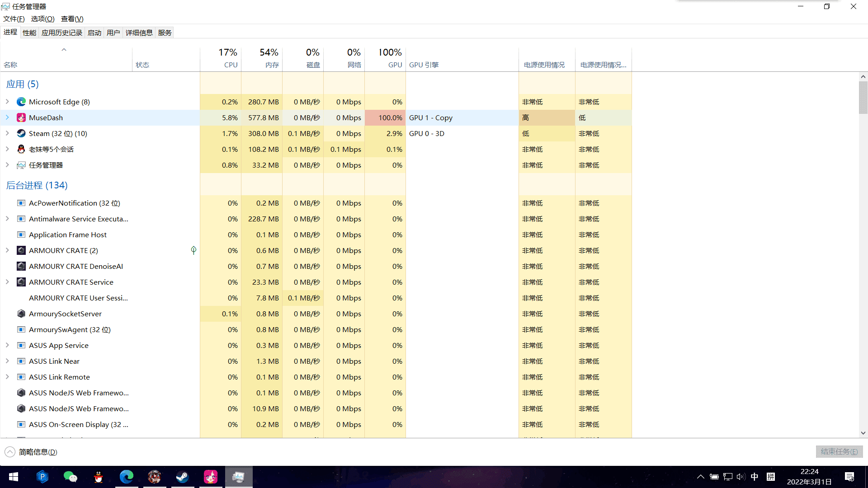Open the blue P app on taskbar
Viewport: 868px width, 488px height.
(42, 477)
